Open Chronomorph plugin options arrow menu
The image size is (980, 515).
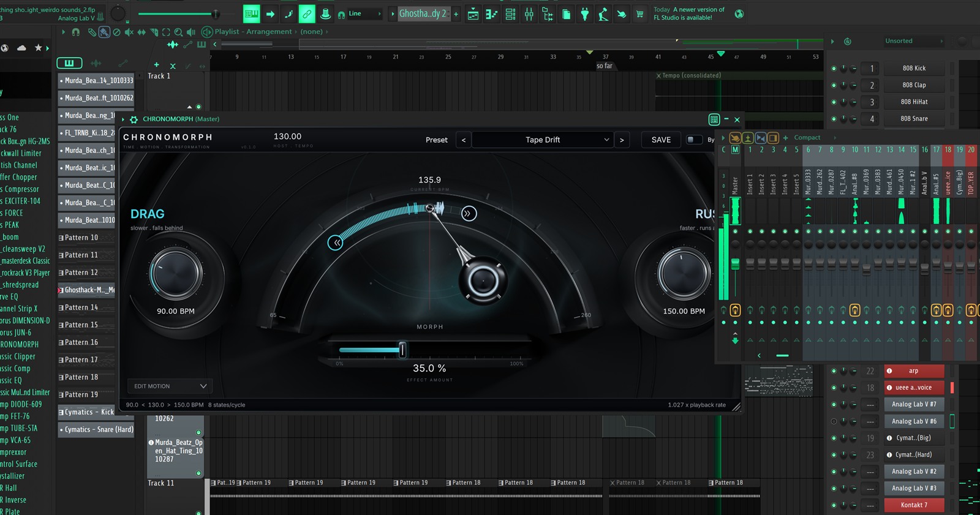point(123,119)
